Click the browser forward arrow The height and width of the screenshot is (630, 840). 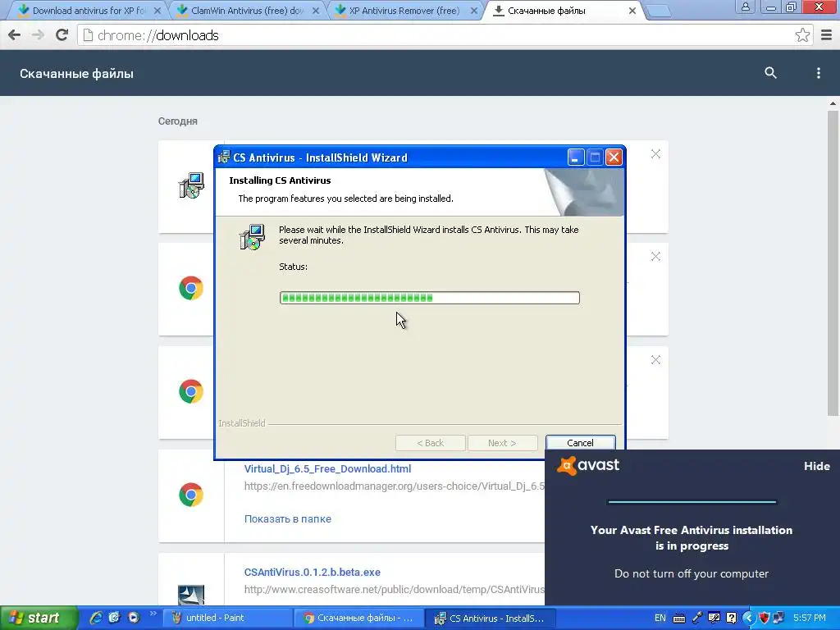[x=38, y=35]
